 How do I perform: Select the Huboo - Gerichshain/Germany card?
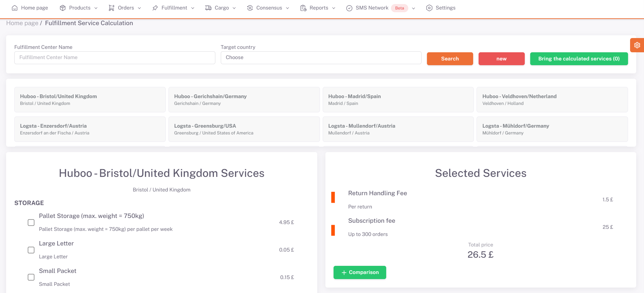(244, 100)
